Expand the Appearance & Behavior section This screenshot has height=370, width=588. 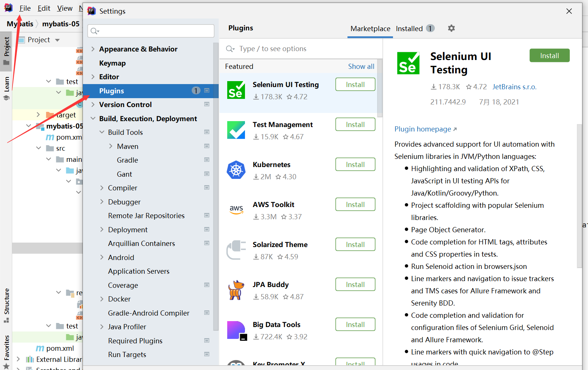click(93, 49)
